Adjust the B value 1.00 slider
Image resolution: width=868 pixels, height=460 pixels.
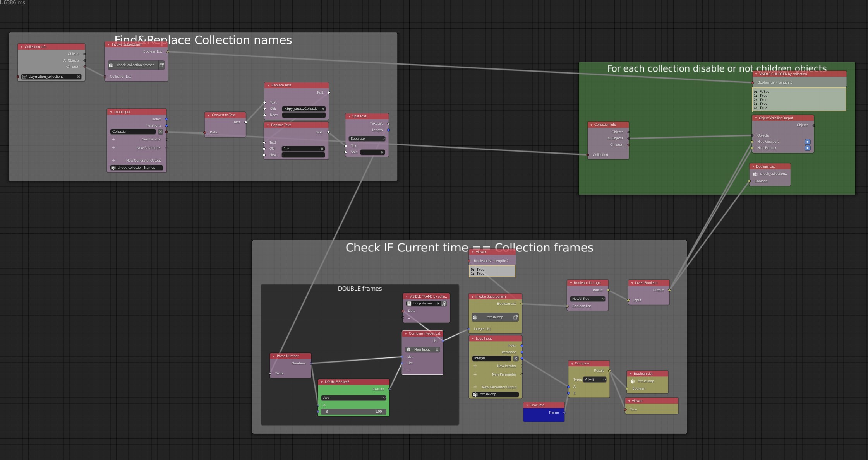(354, 412)
